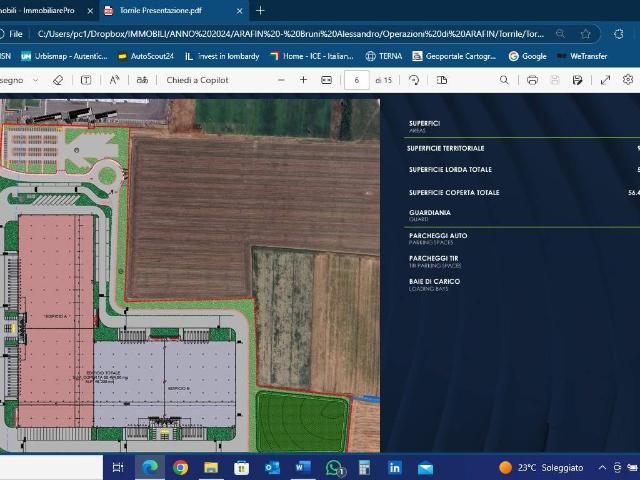Viewport: 640px width, 480px height.
Task: Expand the draw tool options dropdown
Action: click(x=34, y=80)
